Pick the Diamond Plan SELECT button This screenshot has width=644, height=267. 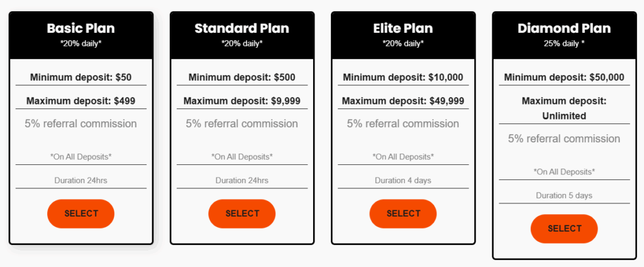pyautogui.click(x=564, y=229)
